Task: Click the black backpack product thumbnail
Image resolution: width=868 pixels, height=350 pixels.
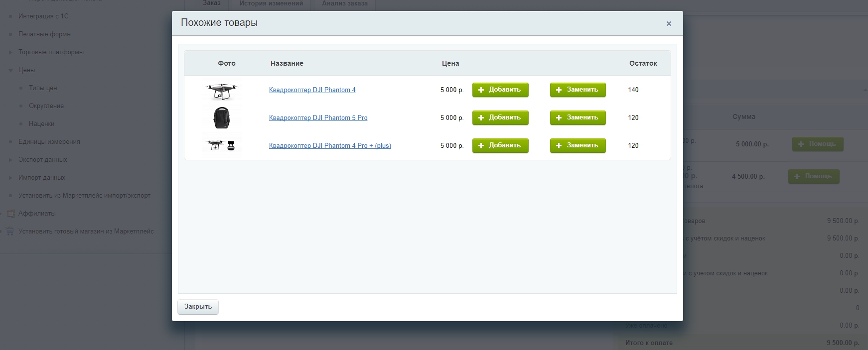Action: (x=222, y=118)
